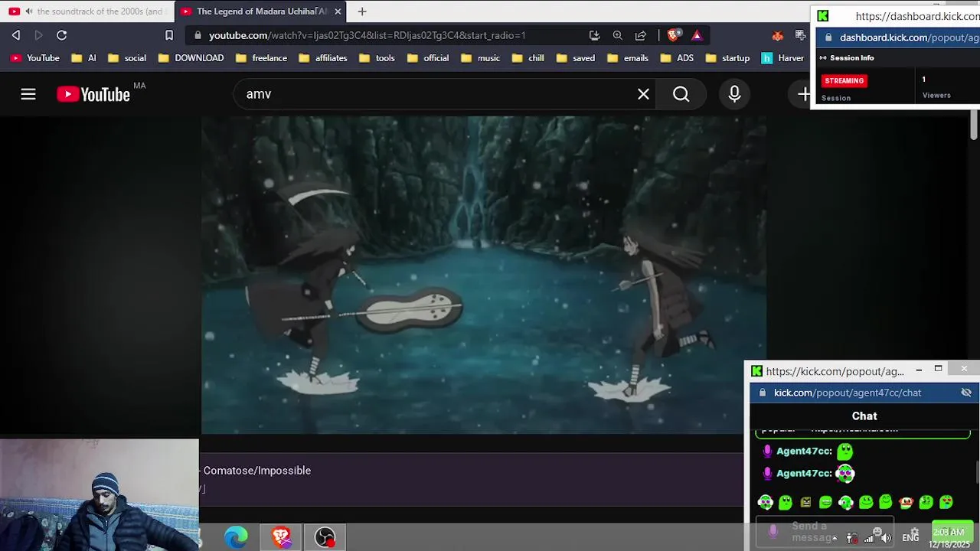Reload the YouTube page

point(62,35)
